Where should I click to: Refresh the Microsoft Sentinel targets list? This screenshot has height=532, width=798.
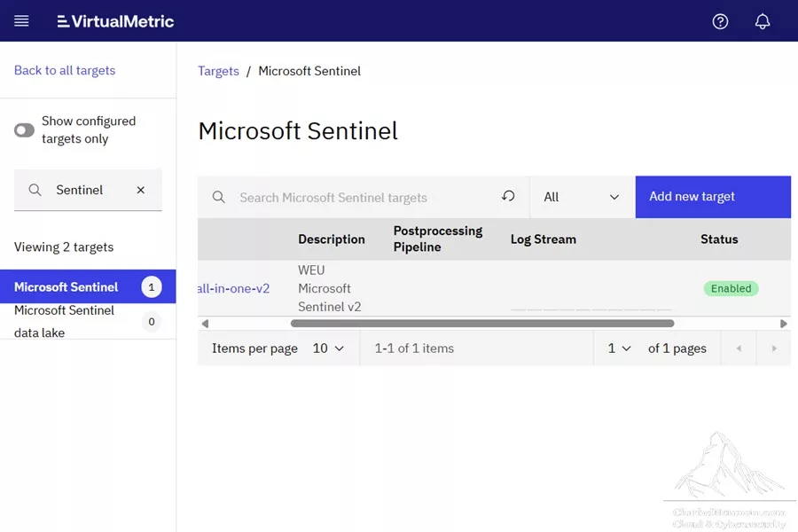tap(508, 197)
